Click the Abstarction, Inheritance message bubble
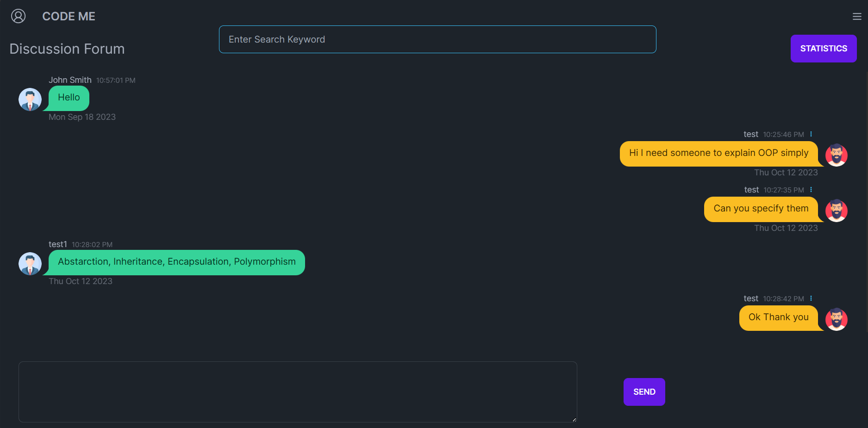 coord(176,262)
